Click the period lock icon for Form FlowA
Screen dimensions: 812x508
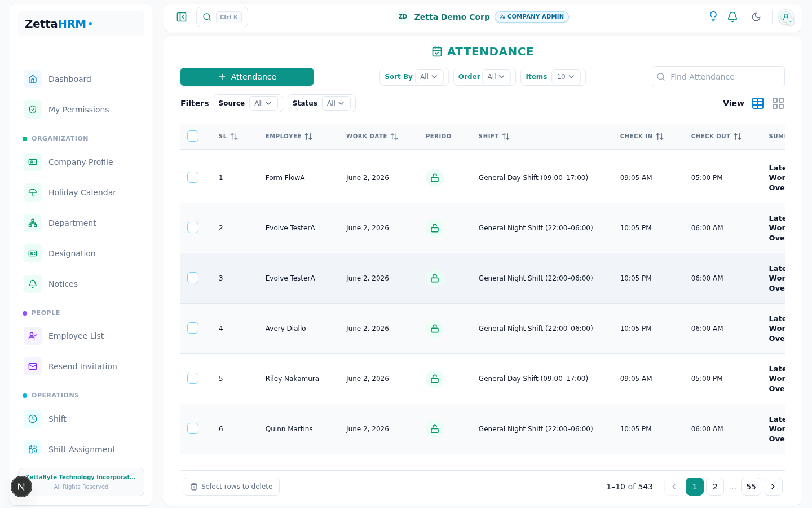(435, 178)
